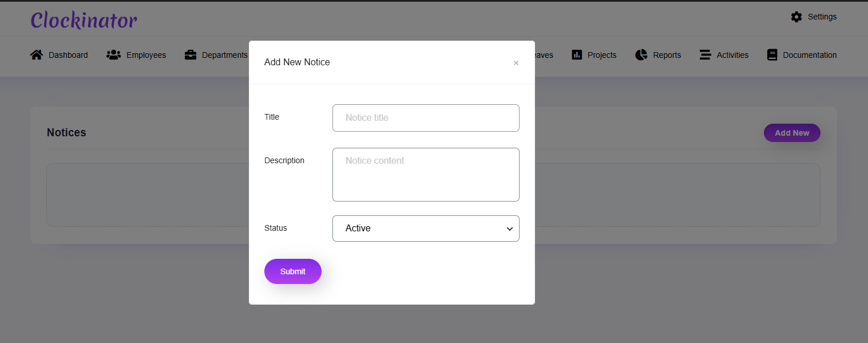Click the Notices section heading
Image resolution: width=868 pixels, height=343 pixels.
click(x=66, y=132)
